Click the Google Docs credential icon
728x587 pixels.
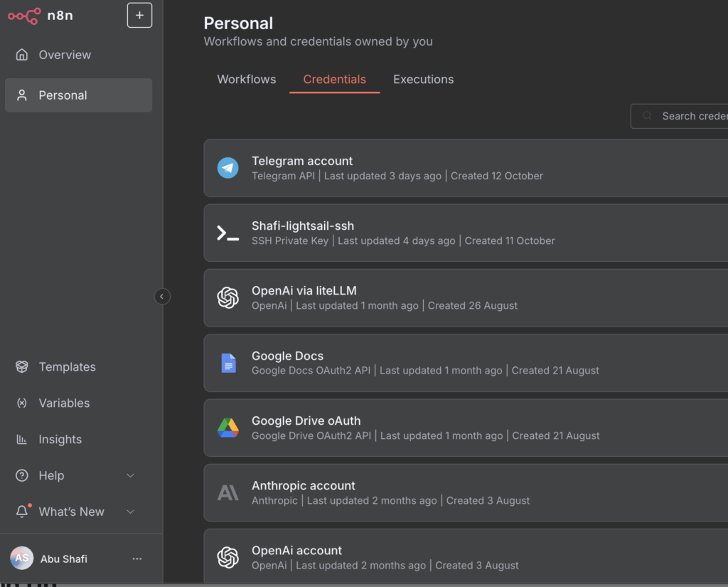227,363
